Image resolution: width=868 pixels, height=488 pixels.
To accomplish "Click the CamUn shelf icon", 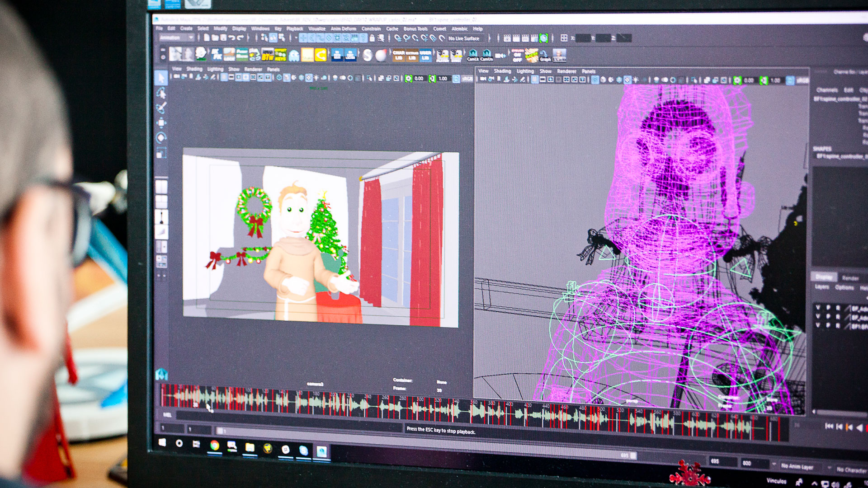I will [x=486, y=55].
